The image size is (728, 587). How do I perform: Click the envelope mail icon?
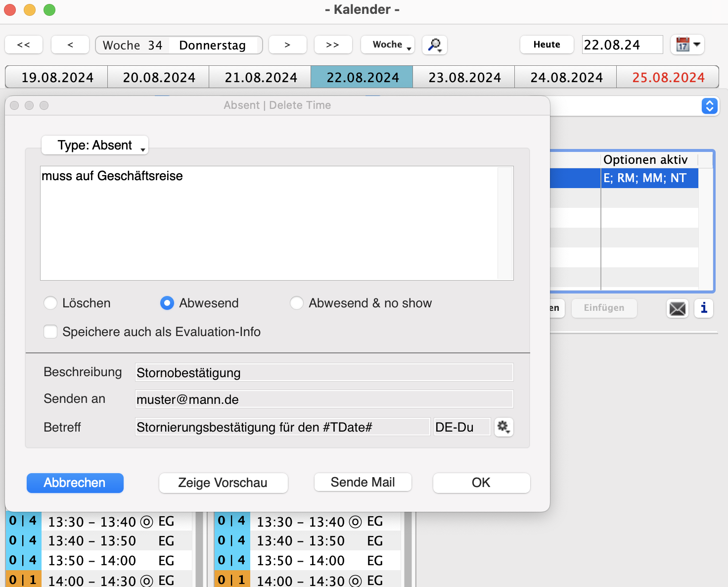click(677, 308)
